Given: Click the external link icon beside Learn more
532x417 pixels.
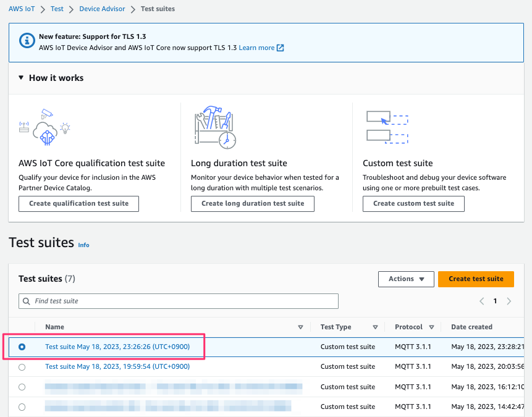Looking at the screenshot, I should 280,48.
